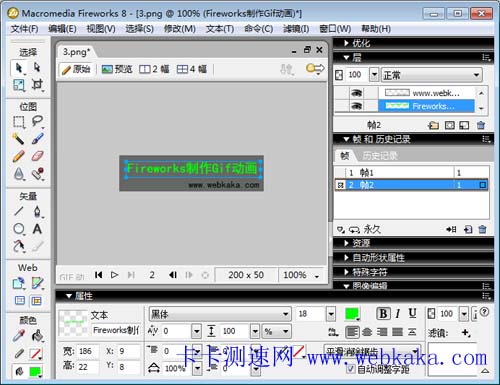Select the Hotspot web tool

[19, 283]
